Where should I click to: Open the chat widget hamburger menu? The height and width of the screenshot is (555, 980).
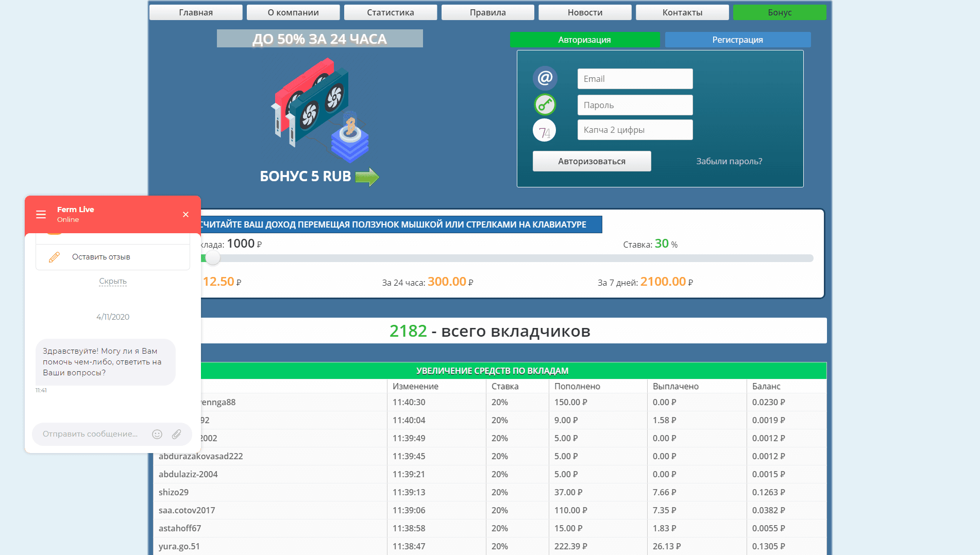[x=41, y=214]
